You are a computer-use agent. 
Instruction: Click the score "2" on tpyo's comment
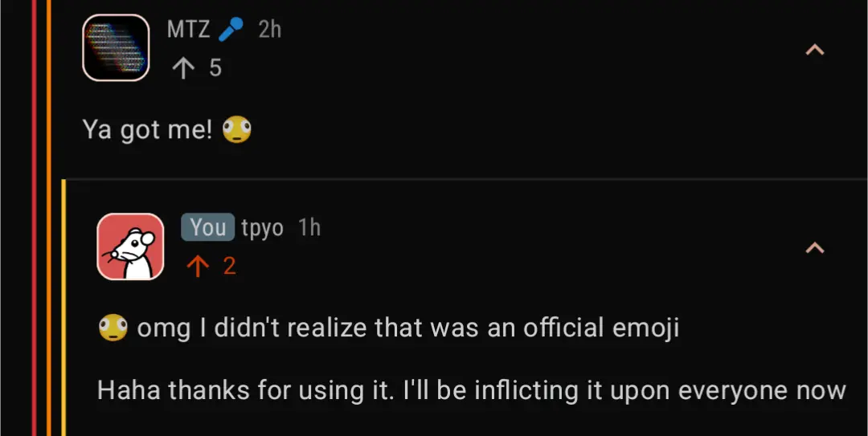(x=229, y=266)
